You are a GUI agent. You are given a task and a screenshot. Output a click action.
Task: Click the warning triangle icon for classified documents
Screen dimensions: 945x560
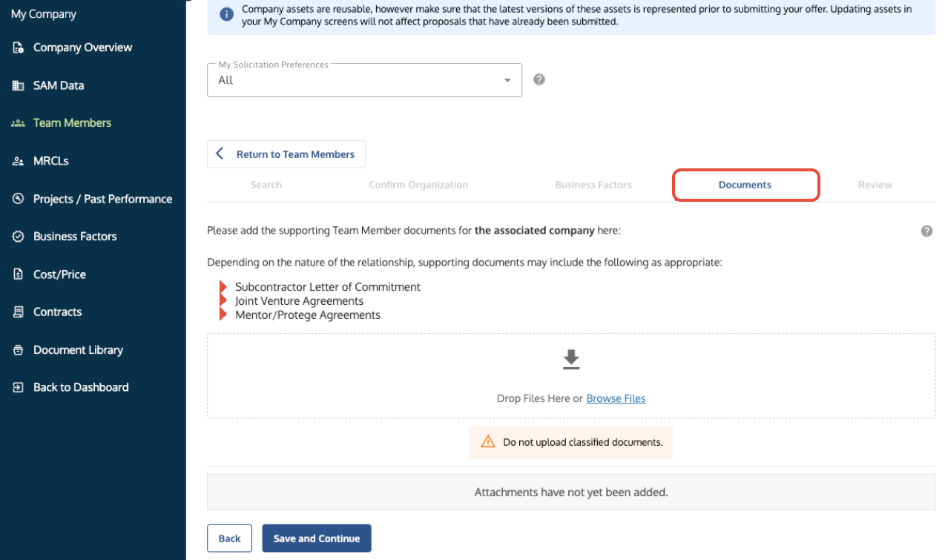coord(488,441)
